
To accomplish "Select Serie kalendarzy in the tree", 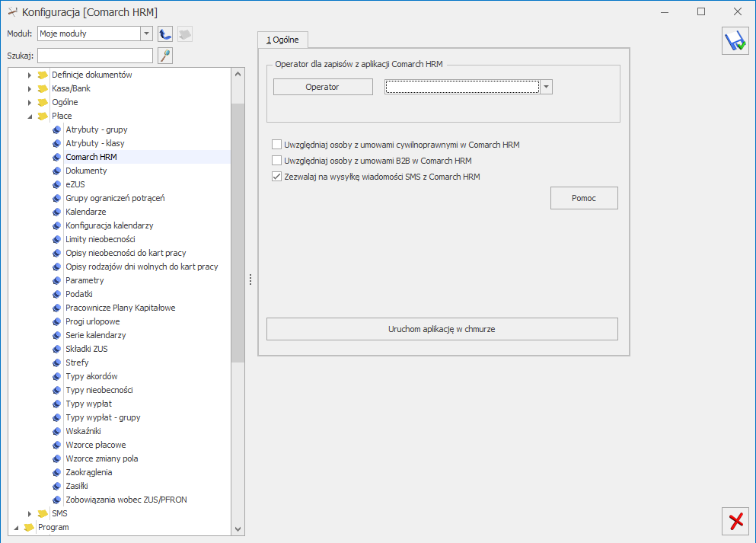I will [x=95, y=335].
